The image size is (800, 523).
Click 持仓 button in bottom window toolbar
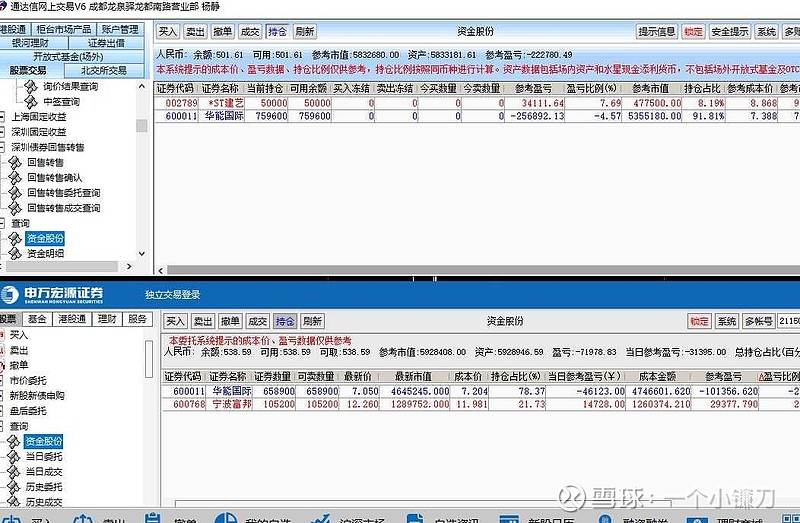tap(285, 321)
